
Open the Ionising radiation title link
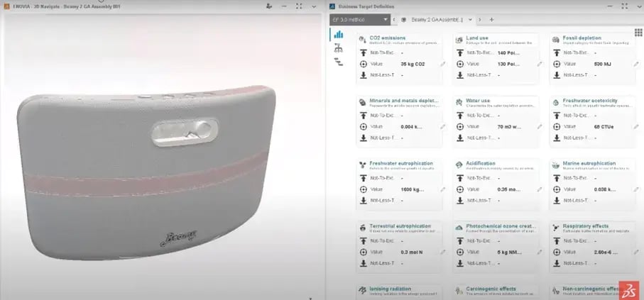(391, 289)
